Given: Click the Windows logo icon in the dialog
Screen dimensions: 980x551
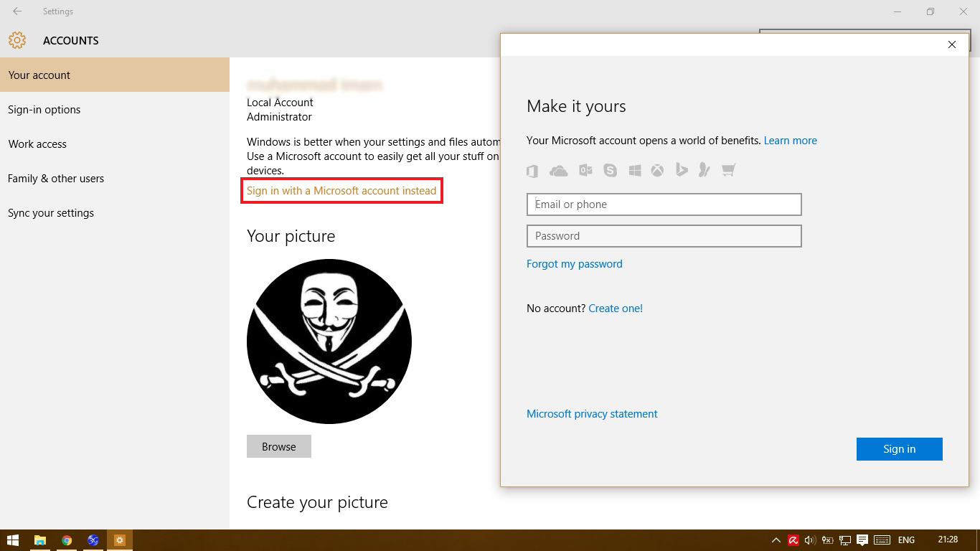Looking at the screenshot, I should coord(634,170).
